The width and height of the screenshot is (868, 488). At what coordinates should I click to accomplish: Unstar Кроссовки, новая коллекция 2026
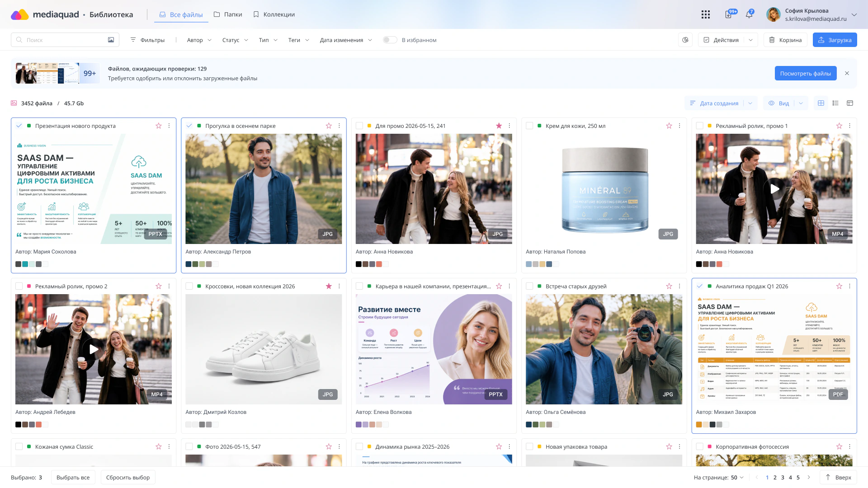[x=329, y=286]
